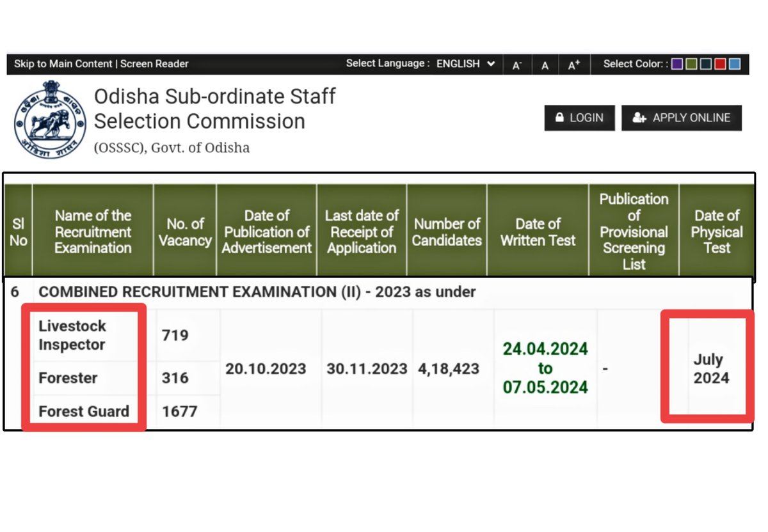768x532 pixels.
Task: Select the Last date of Receipt header
Action: point(362,231)
